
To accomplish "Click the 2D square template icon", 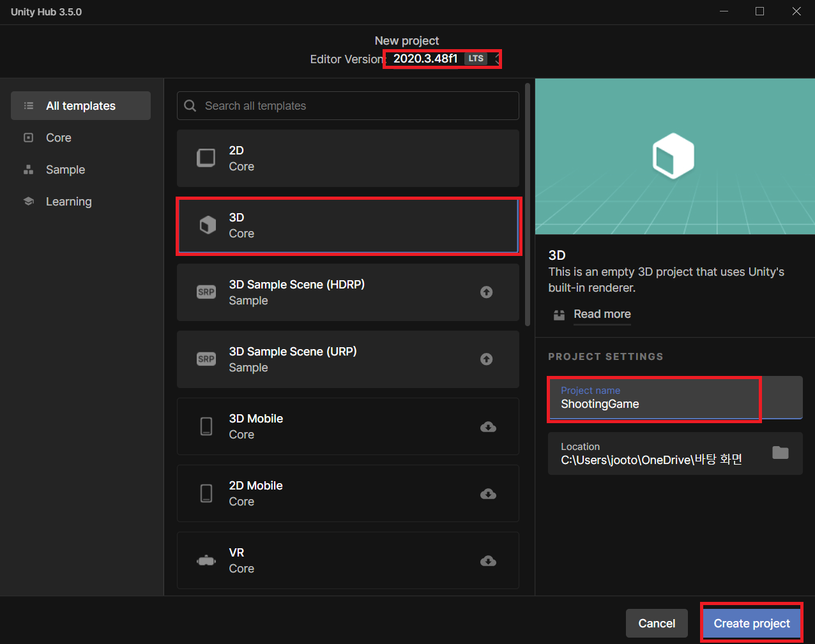I will 206,158.
